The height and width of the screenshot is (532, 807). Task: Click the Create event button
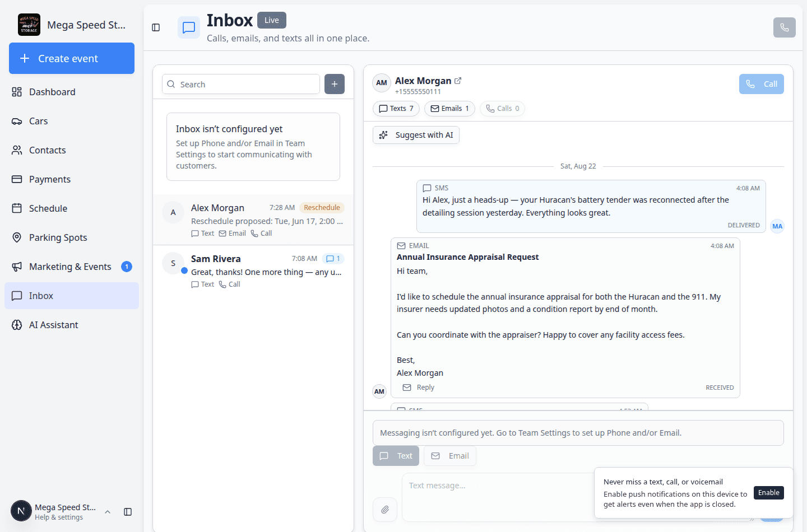[72, 58]
